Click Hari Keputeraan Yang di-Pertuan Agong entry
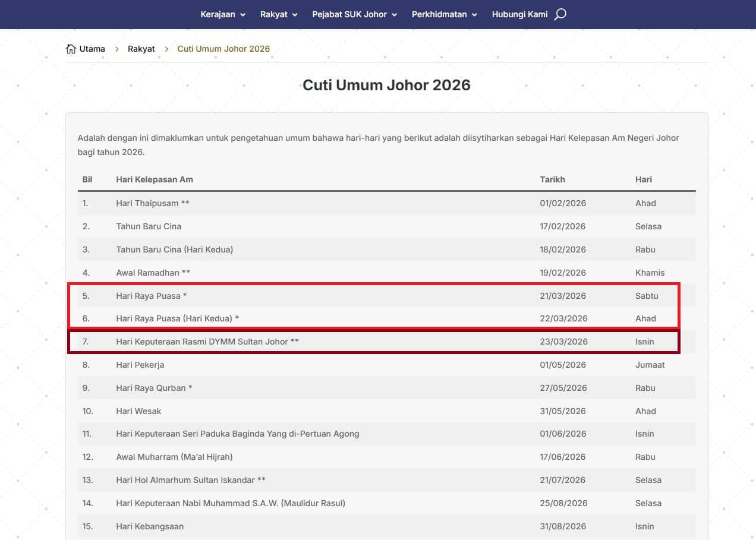 238,434
